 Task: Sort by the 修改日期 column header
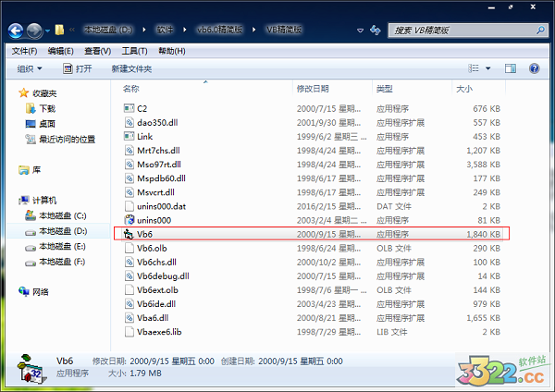(x=313, y=89)
